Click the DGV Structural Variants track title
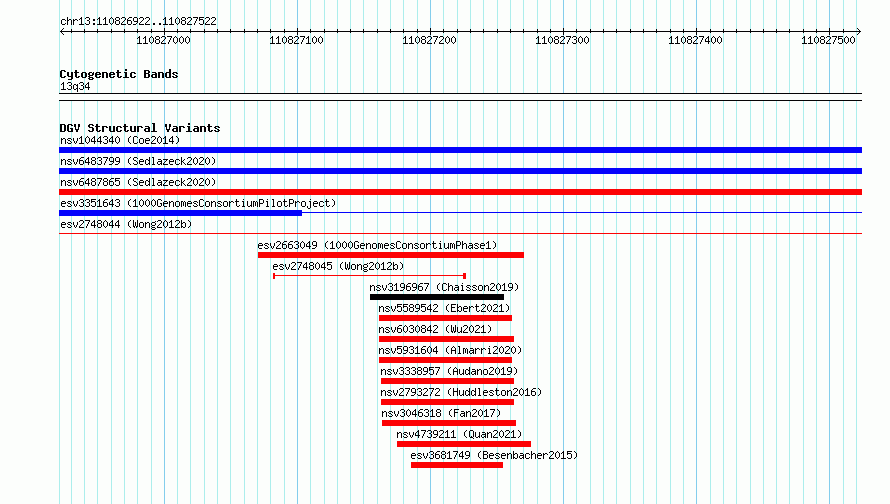 pyautogui.click(x=140, y=128)
